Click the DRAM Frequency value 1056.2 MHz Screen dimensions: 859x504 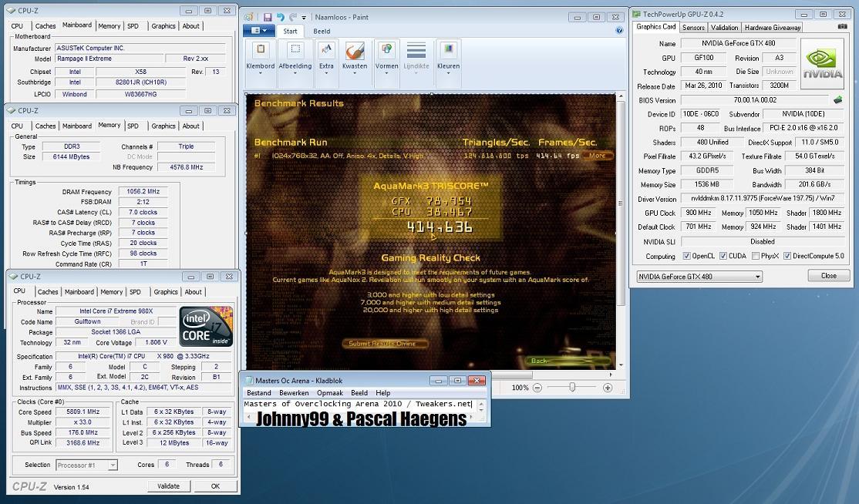click(143, 192)
